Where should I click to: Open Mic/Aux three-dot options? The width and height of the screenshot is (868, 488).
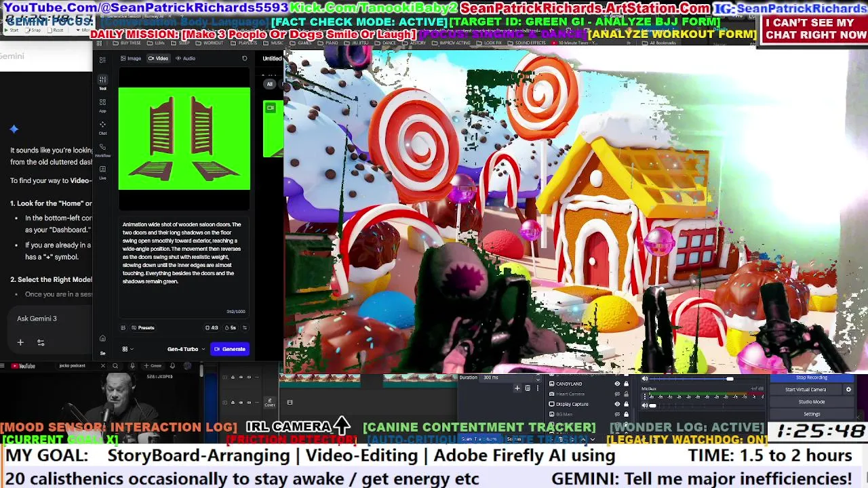pyautogui.click(x=645, y=396)
